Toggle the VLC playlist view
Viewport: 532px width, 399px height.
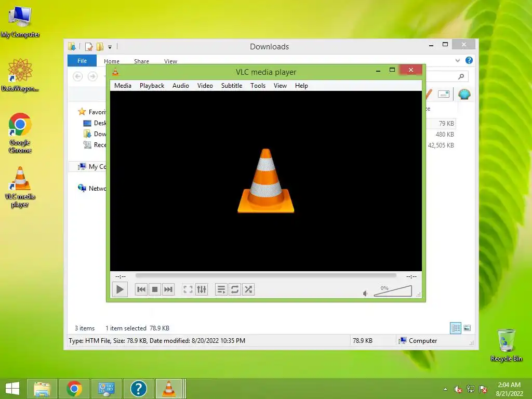(x=221, y=289)
